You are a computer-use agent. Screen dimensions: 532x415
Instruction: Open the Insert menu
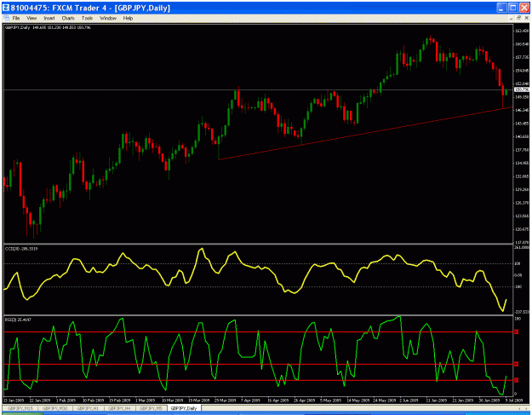click(49, 18)
